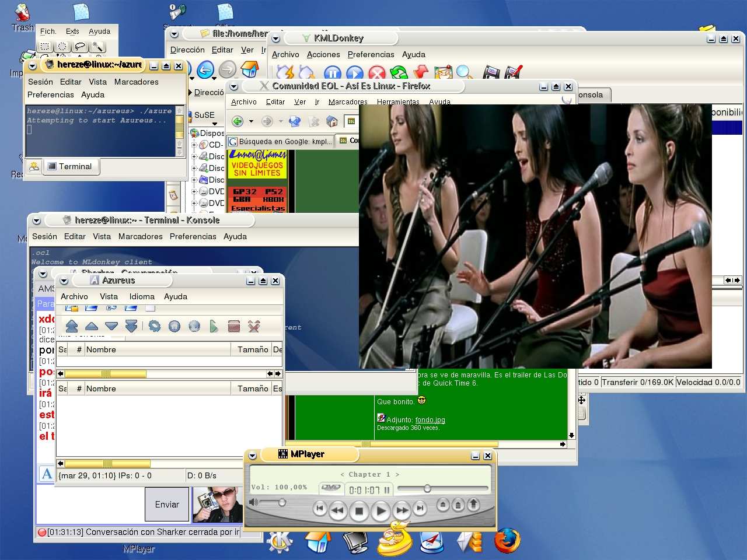Sort by Tamaño in upper Azureus table
Viewport: 747px width, 560px height.
point(252,349)
